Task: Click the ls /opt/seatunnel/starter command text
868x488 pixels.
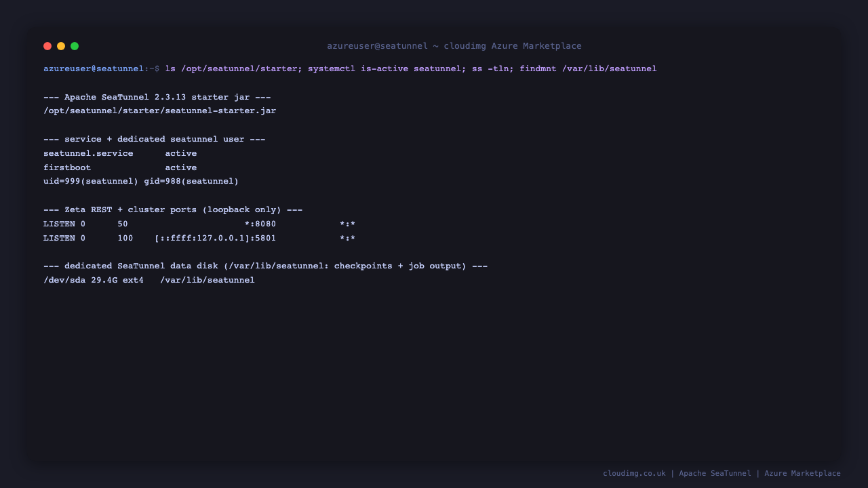Action: pos(231,68)
